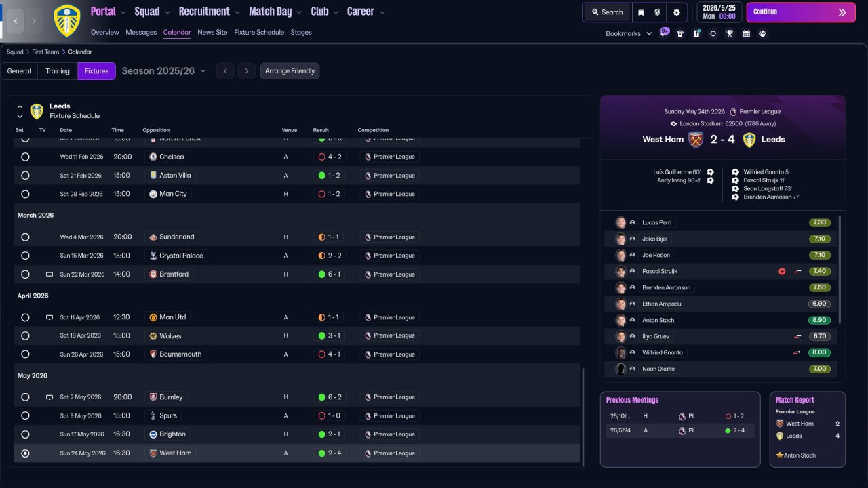Screen dimensions: 868x488
Task: Open the shirt icon in the bookmarks bar
Action: (x=680, y=33)
